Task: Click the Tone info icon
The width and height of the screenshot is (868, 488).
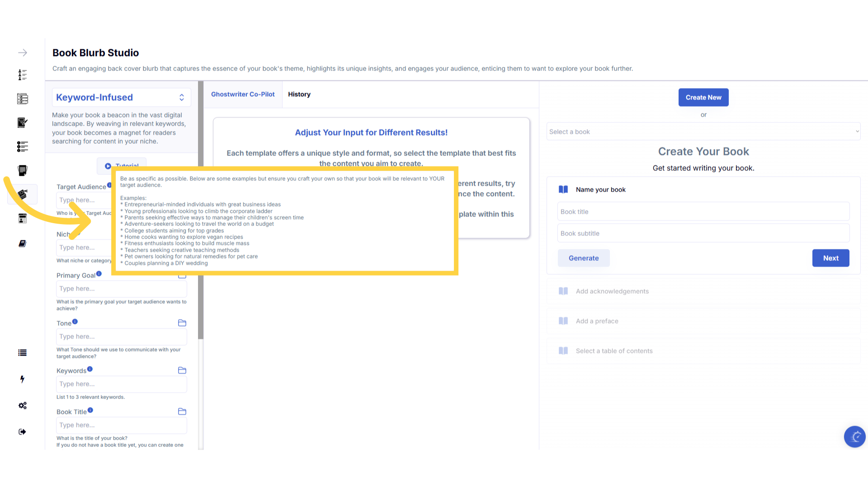Action: 75,322
